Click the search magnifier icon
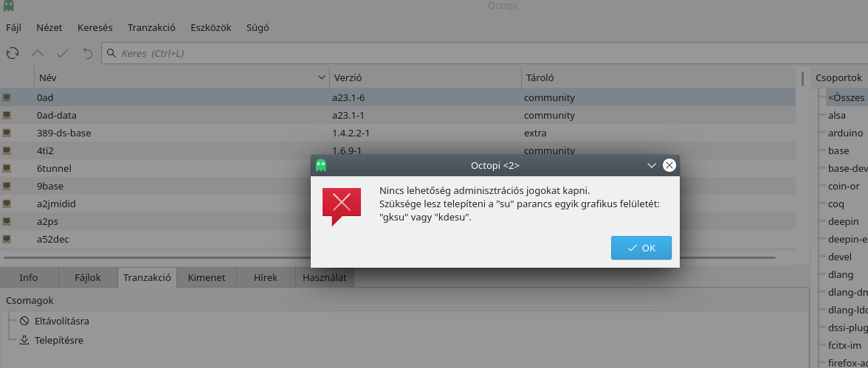Viewport: 868px width, 368px height. pyautogui.click(x=111, y=53)
